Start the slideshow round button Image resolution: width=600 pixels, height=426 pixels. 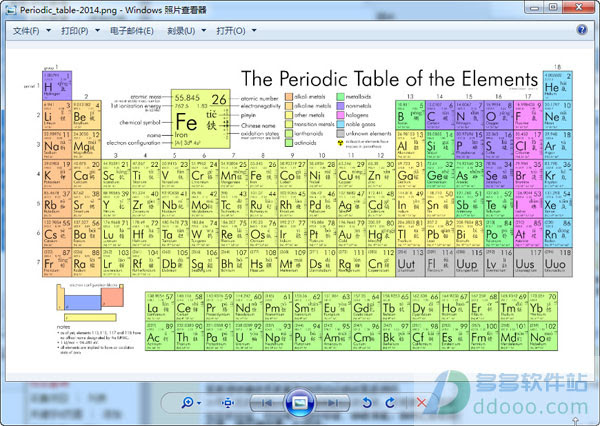[x=300, y=403]
